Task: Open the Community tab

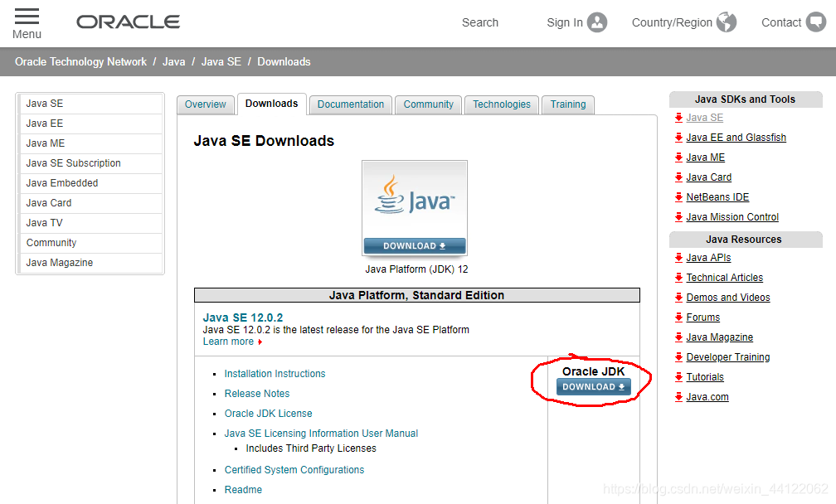Action: point(428,104)
